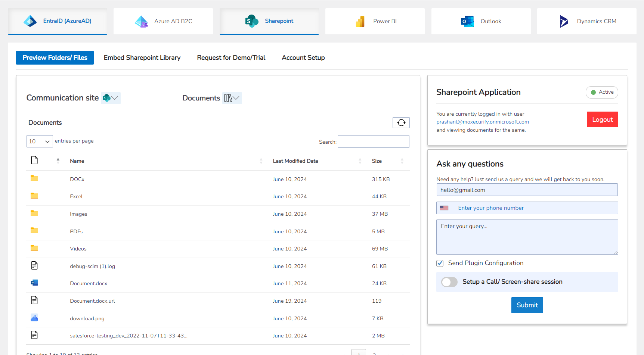Click the SharePoint logo on the Sharepoint tab

(x=251, y=21)
